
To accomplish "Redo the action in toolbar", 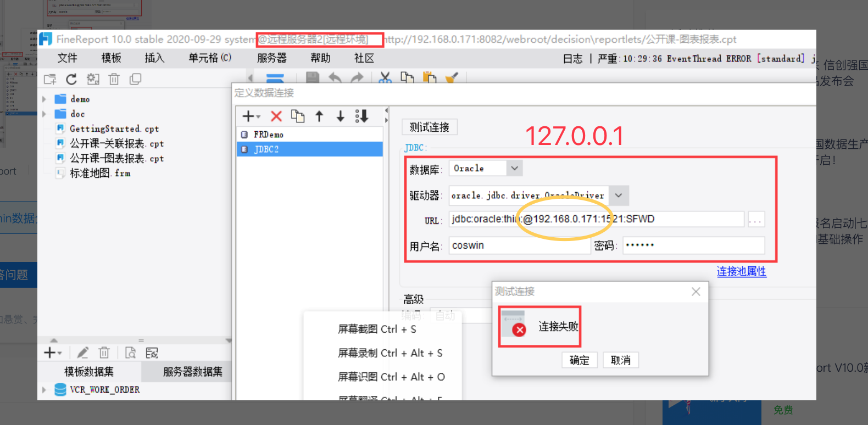I will [x=357, y=78].
